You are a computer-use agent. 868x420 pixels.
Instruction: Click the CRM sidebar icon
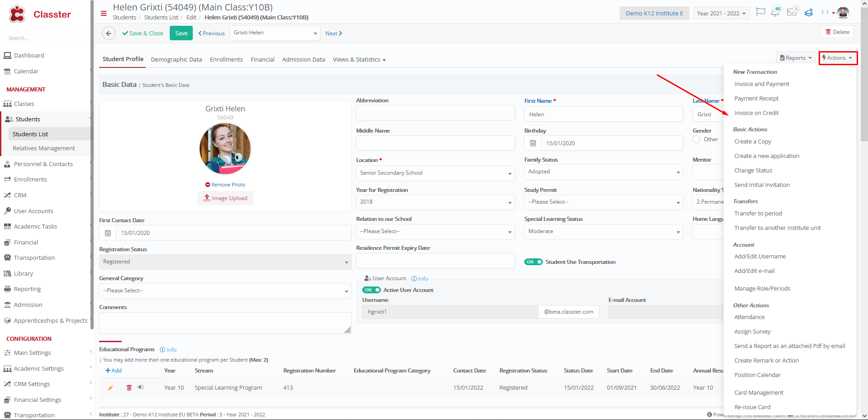coord(7,195)
